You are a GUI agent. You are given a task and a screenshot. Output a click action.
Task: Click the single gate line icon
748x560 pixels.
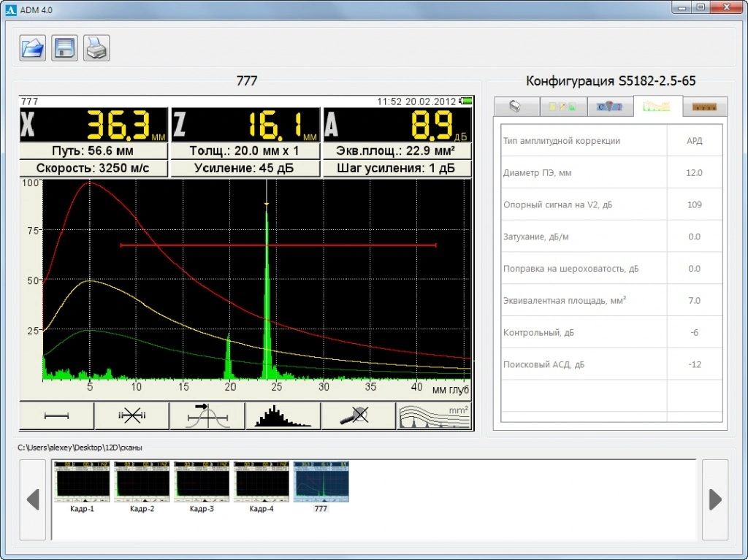[56, 415]
